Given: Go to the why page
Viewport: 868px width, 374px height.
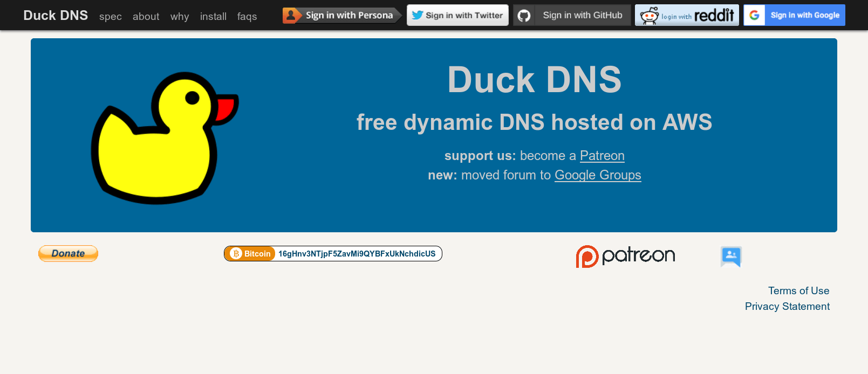Looking at the screenshot, I should click(x=180, y=17).
